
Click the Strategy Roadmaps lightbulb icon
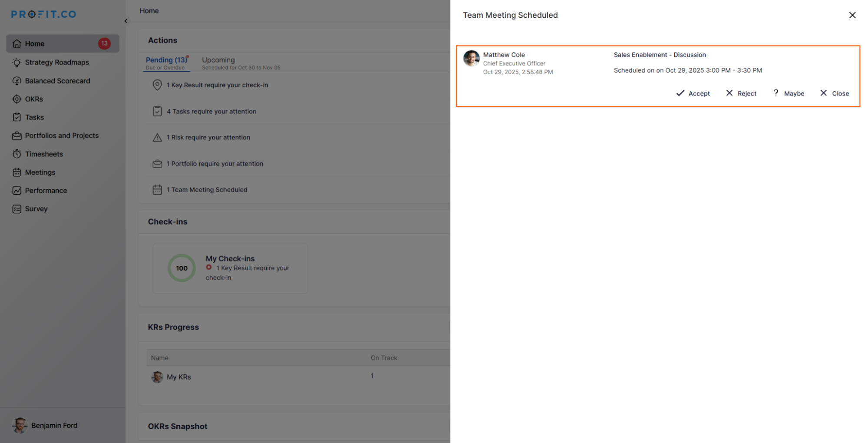[17, 63]
